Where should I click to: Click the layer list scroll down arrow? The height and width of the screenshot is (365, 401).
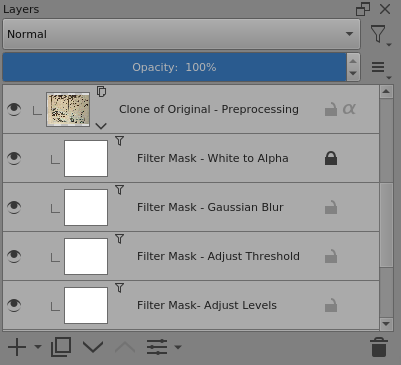coord(386,324)
